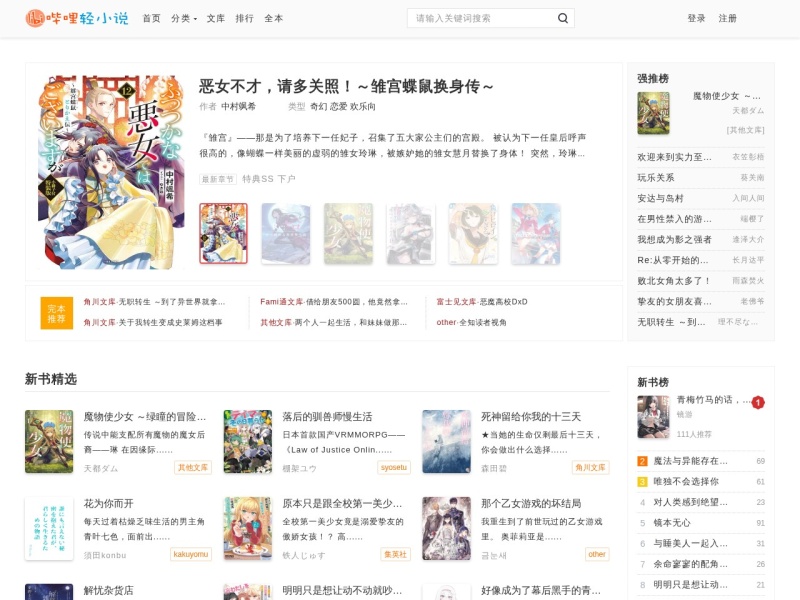Screen dimensions: 800x600
Task: Click the 集英社 tag
Action: coord(395,554)
